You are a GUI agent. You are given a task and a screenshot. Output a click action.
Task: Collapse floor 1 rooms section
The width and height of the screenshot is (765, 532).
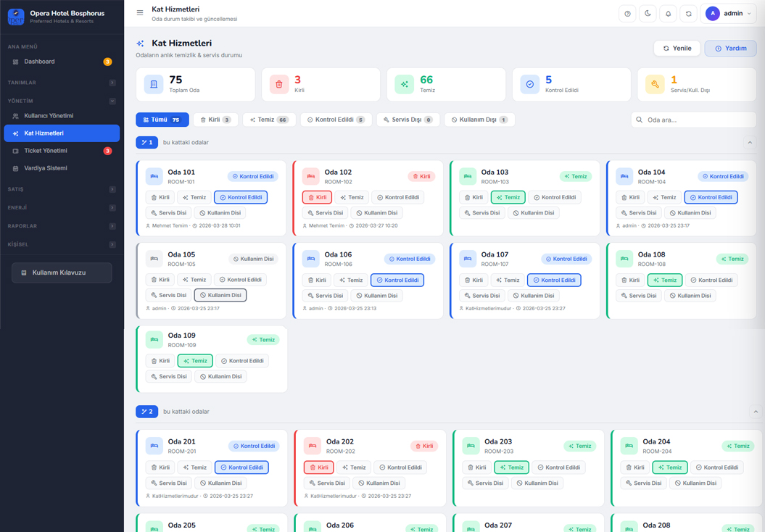(x=750, y=143)
